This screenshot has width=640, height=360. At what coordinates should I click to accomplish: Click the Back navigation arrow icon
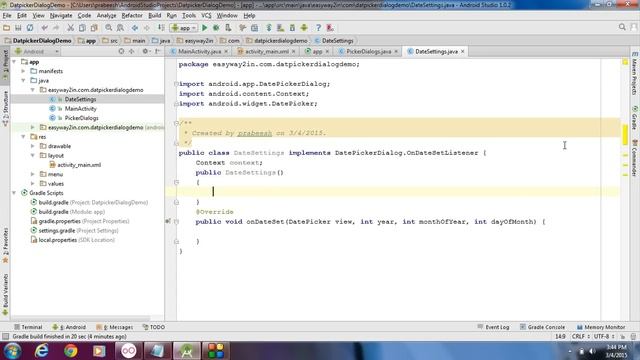[135, 28]
